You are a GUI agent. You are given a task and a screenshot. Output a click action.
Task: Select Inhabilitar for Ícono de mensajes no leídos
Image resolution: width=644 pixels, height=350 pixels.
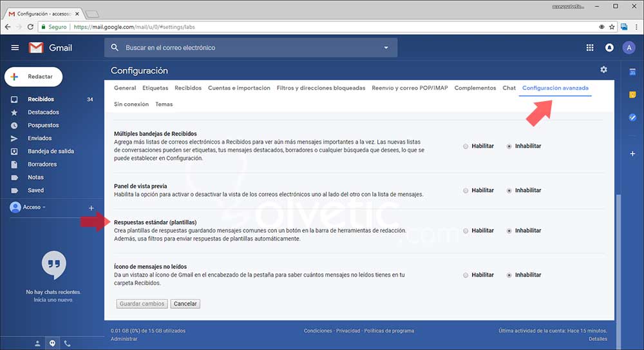click(x=509, y=275)
